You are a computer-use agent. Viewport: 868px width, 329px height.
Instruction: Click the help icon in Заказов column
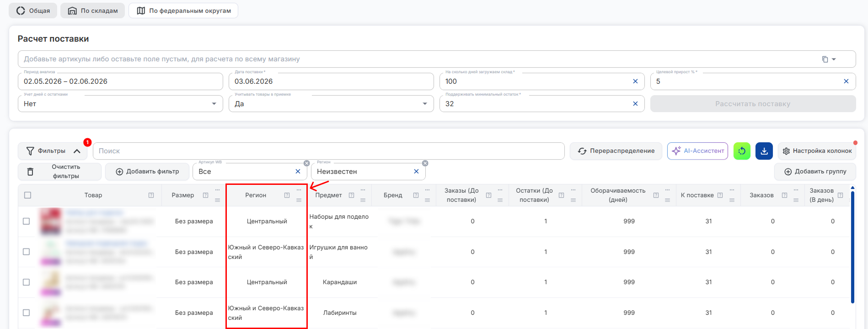tap(784, 195)
